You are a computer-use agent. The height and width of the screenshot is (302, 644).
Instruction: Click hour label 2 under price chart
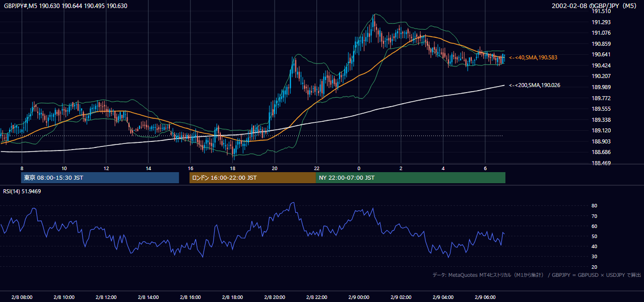point(401,168)
